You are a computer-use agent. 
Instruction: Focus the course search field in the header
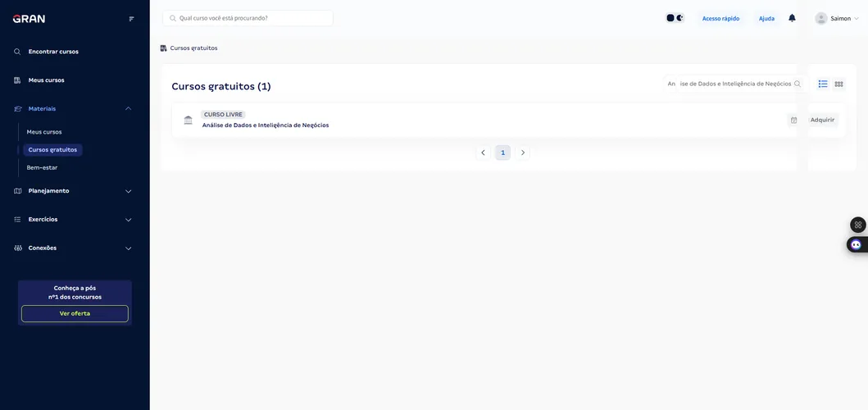(248, 18)
